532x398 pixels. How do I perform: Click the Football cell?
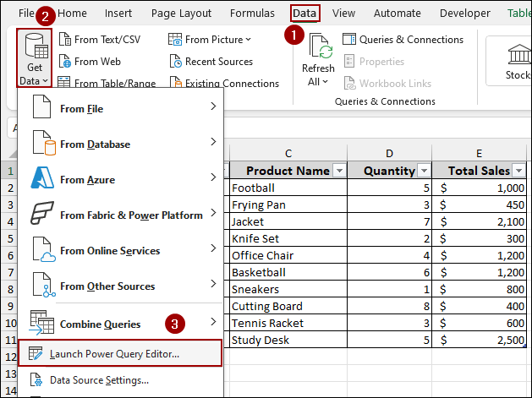tap(288, 188)
